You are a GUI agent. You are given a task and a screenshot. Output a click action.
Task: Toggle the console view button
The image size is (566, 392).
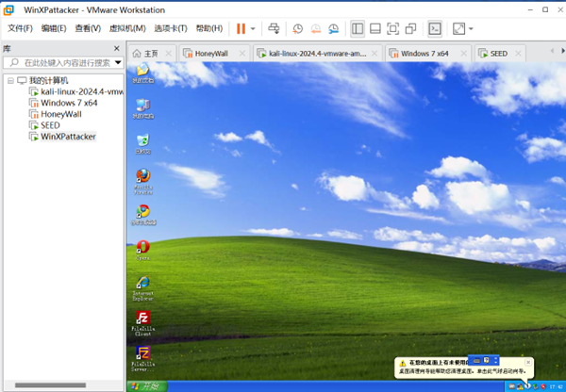(435, 28)
